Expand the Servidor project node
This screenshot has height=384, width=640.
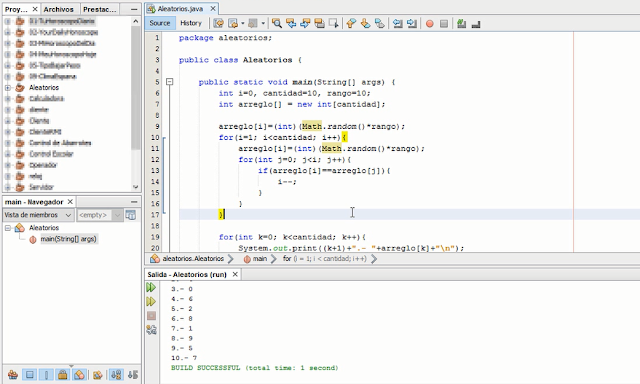click(8, 187)
